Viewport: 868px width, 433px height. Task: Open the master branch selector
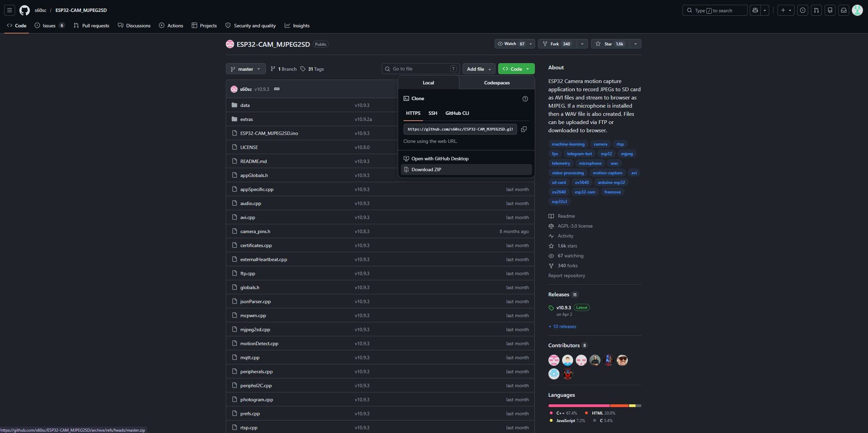[246, 69]
